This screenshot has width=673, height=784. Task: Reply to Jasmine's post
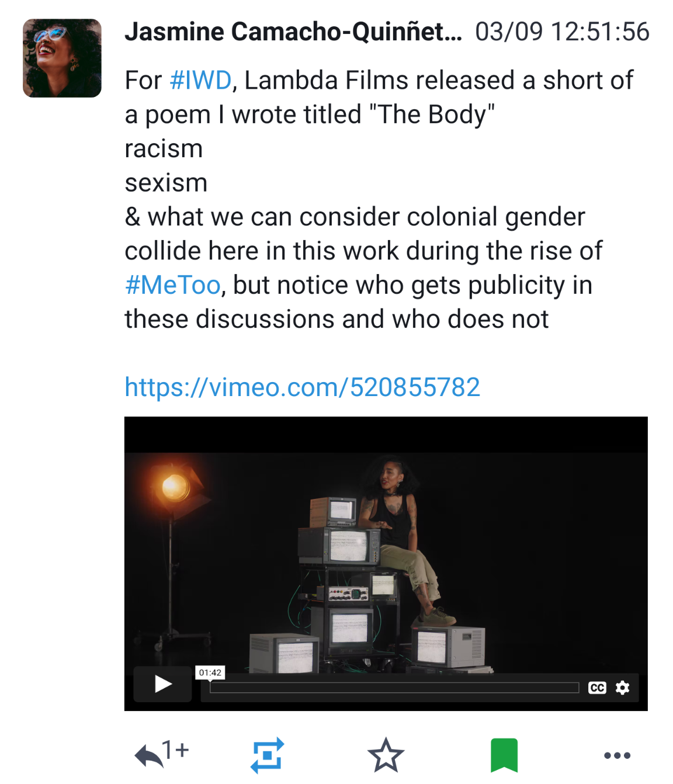point(150,757)
